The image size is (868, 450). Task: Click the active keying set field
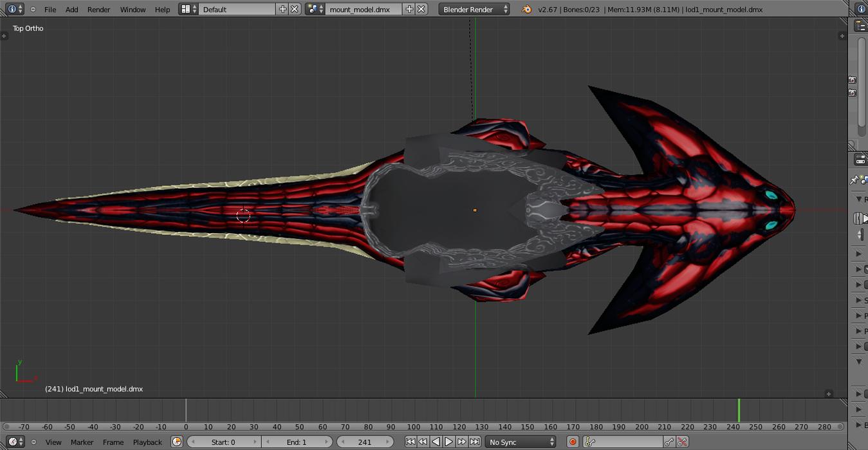point(623,442)
